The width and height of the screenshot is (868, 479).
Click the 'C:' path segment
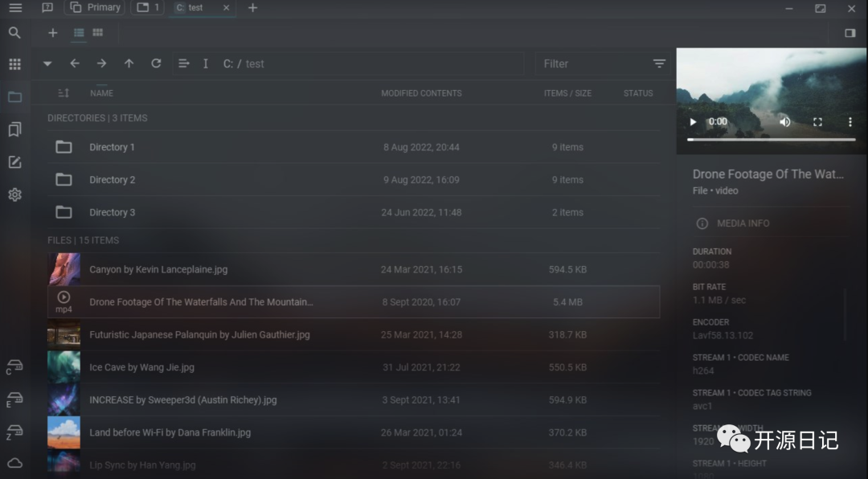click(x=228, y=63)
